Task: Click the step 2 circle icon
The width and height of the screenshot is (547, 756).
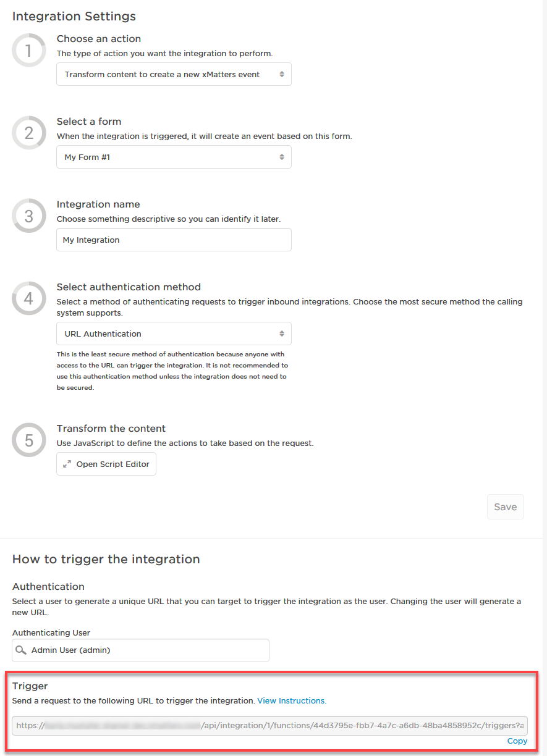Action: (x=29, y=133)
